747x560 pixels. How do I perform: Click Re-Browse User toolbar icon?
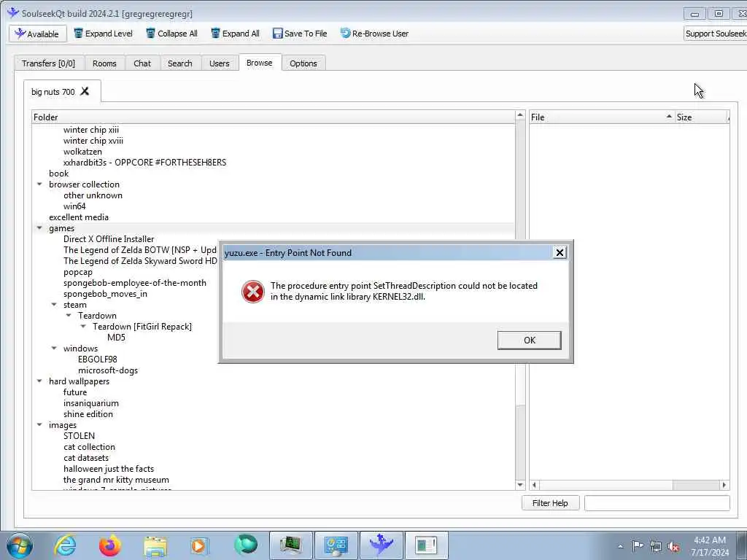[x=345, y=34]
